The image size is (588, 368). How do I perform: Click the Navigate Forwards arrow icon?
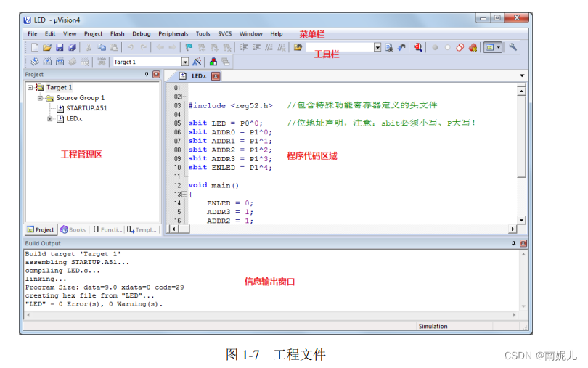pos(172,47)
